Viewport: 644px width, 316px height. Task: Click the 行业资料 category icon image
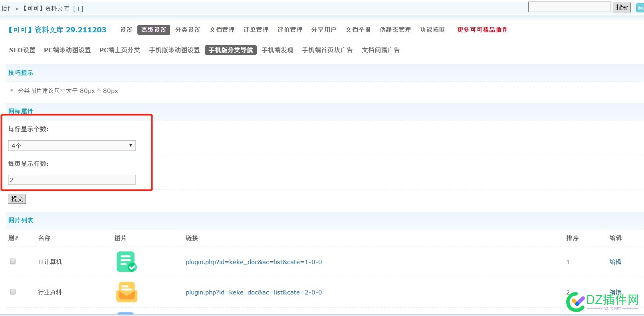click(127, 292)
